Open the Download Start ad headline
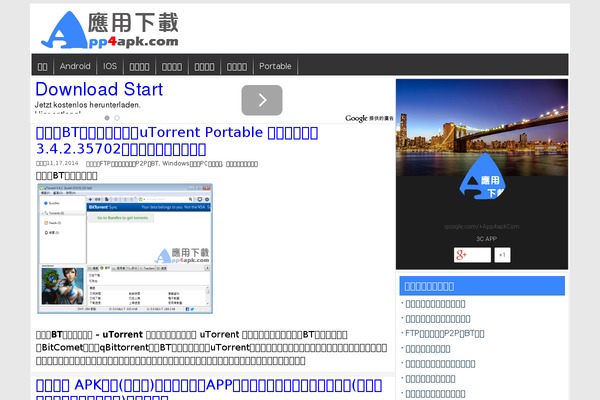This screenshot has width=600, height=400. [99, 90]
